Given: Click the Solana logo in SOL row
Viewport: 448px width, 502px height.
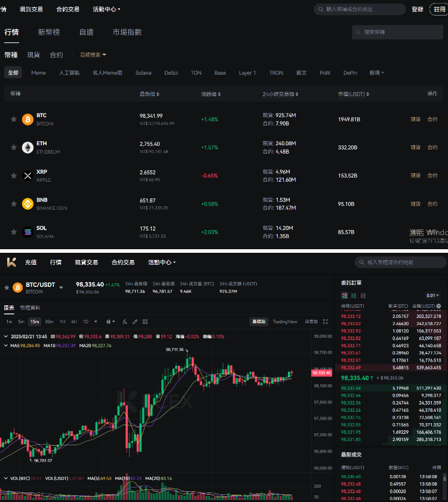Looking at the screenshot, I should point(28,232).
